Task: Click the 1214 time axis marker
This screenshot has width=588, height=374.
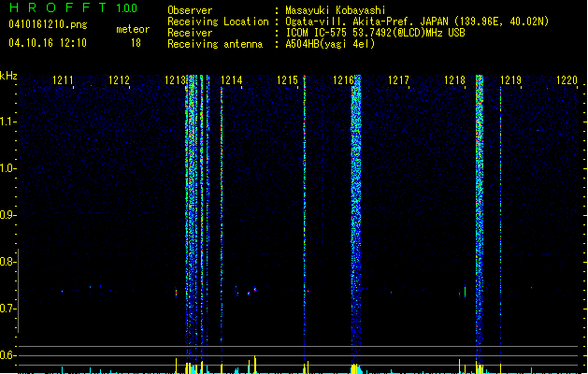Action: click(x=232, y=80)
